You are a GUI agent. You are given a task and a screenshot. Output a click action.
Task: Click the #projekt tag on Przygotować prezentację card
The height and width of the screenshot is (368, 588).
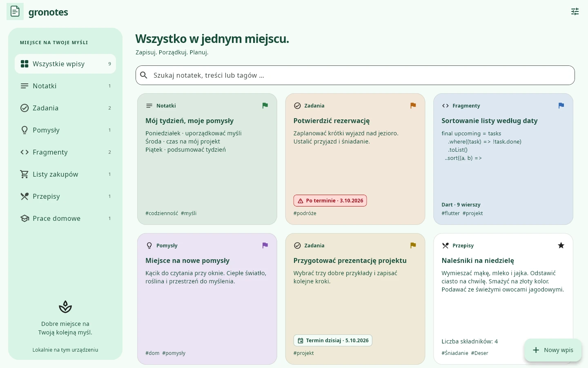point(303,353)
